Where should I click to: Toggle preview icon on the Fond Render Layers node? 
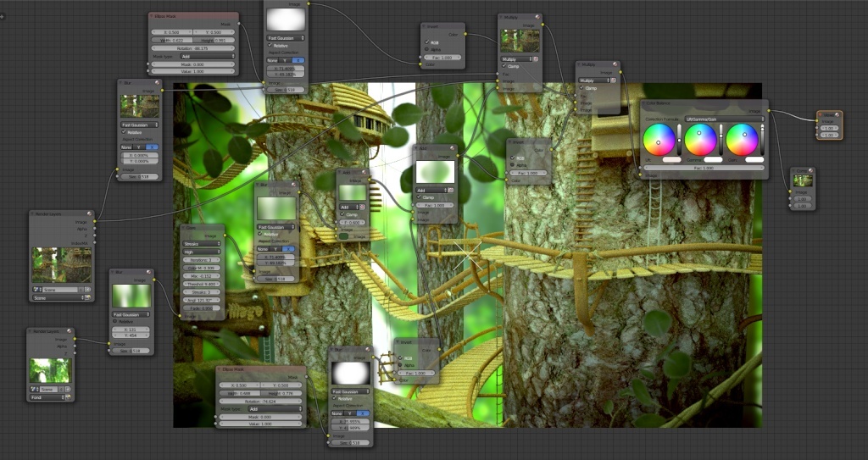(x=70, y=331)
